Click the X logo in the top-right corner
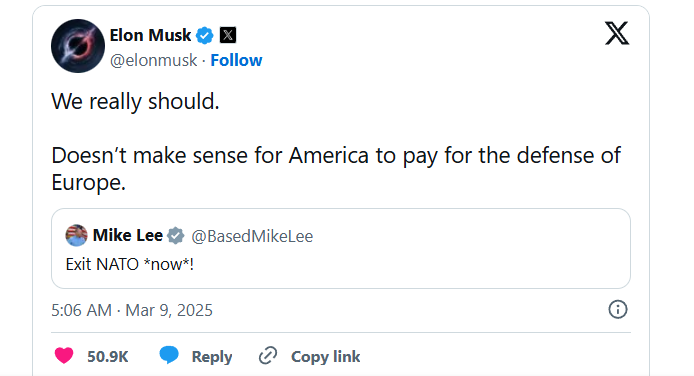Image resolution: width=694 pixels, height=376 pixels. click(617, 33)
